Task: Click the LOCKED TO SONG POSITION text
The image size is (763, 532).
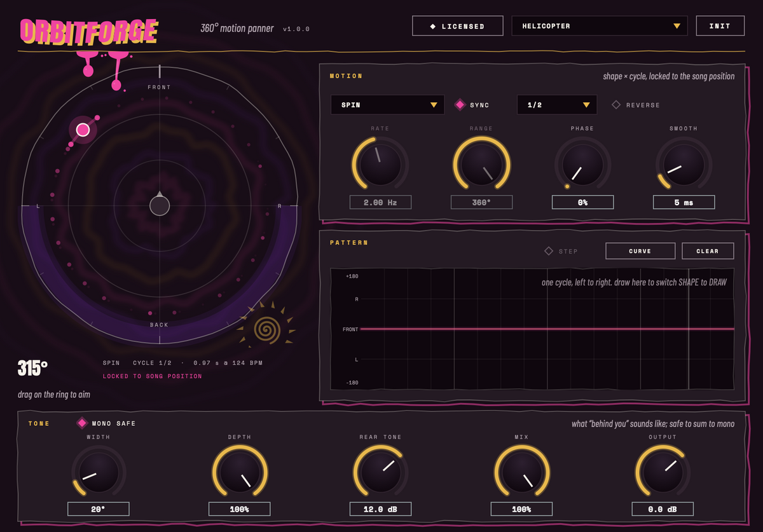Action: pyautogui.click(x=153, y=376)
